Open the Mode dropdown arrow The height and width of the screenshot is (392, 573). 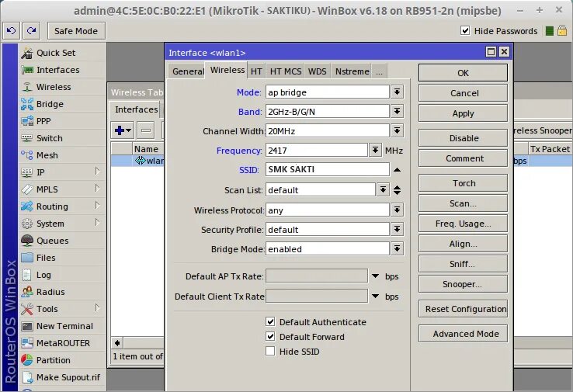click(x=398, y=92)
